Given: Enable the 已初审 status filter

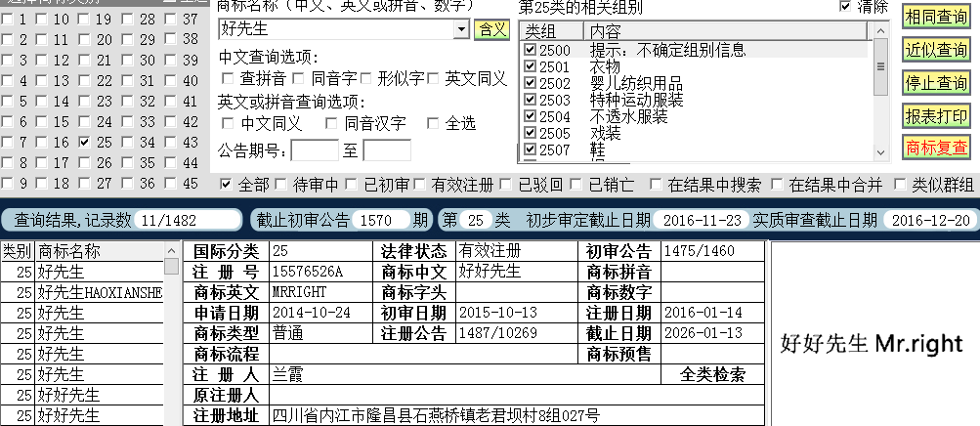Looking at the screenshot, I should 352,185.
